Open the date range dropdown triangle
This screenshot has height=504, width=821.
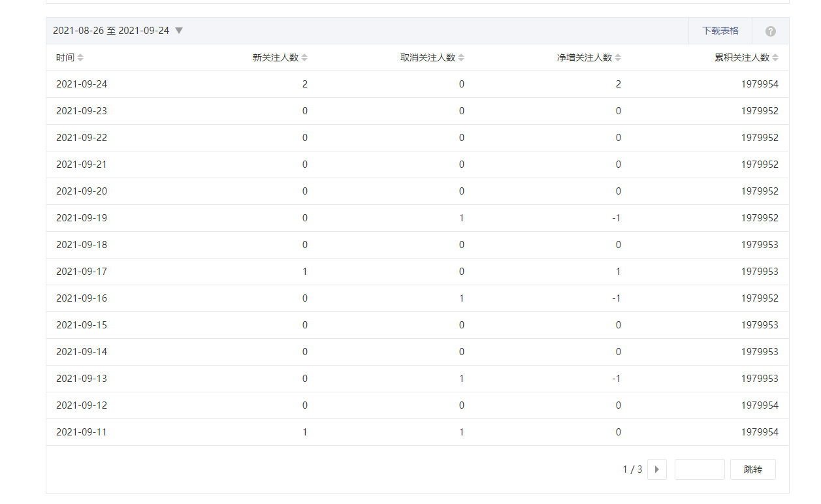pyautogui.click(x=179, y=31)
